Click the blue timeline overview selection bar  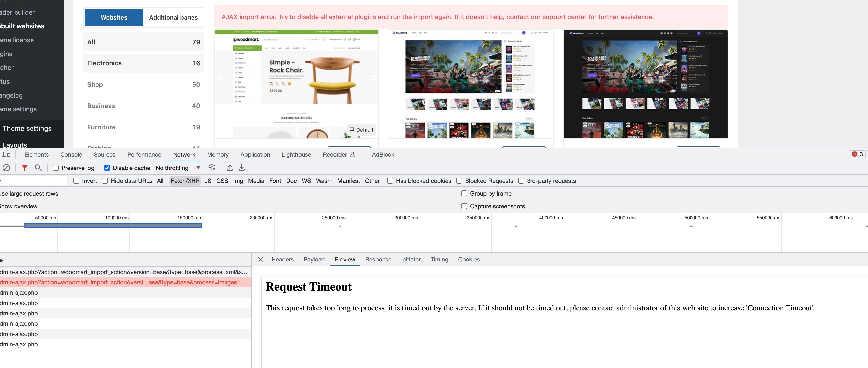pos(113,226)
